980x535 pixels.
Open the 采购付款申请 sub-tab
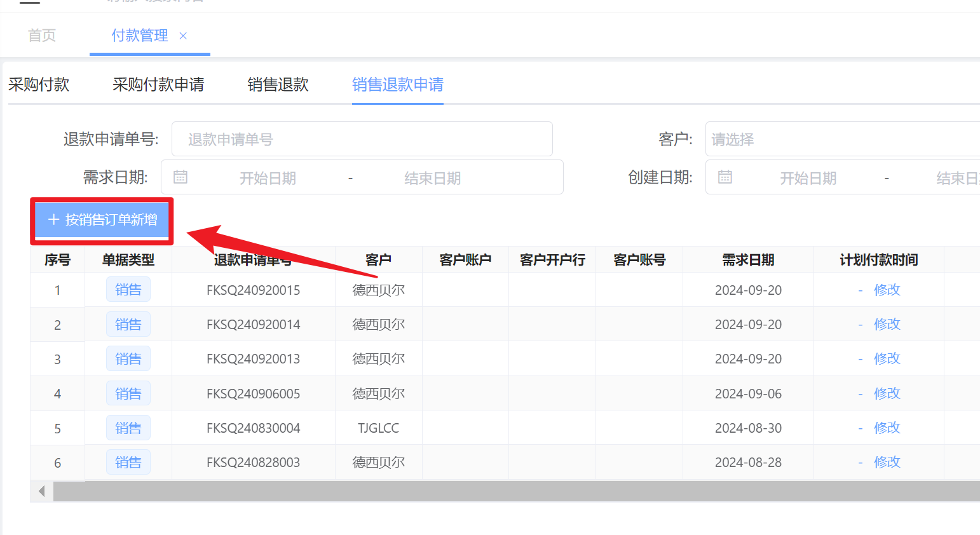(x=158, y=85)
